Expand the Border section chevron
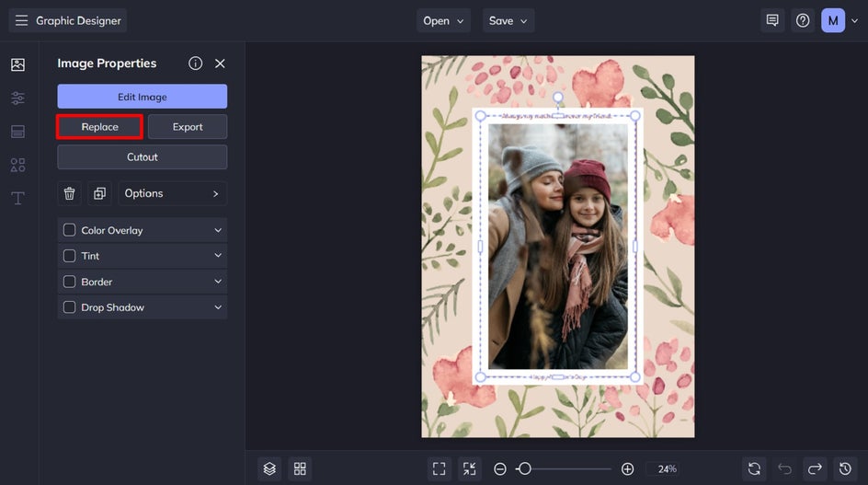 [218, 282]
